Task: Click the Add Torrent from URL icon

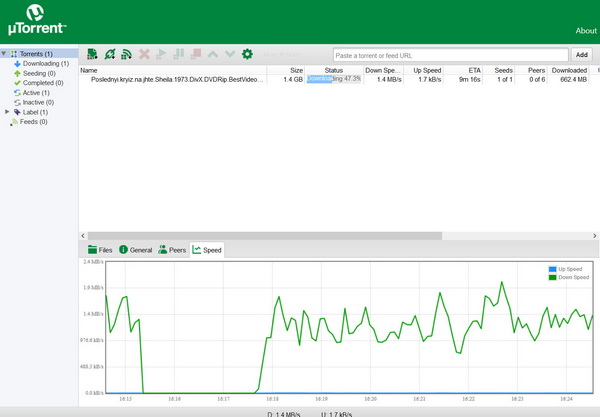Action: click(109, 54)
